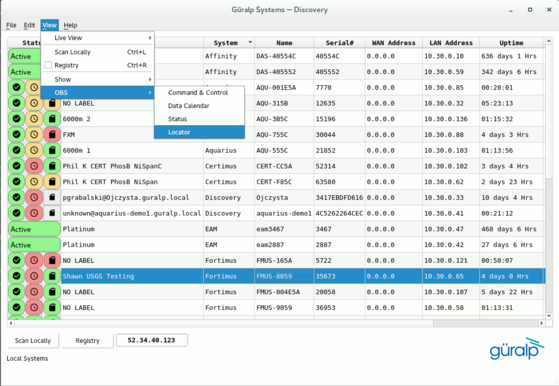Click the System column sort arrow
559x386 pixels.
pos(250,42)
